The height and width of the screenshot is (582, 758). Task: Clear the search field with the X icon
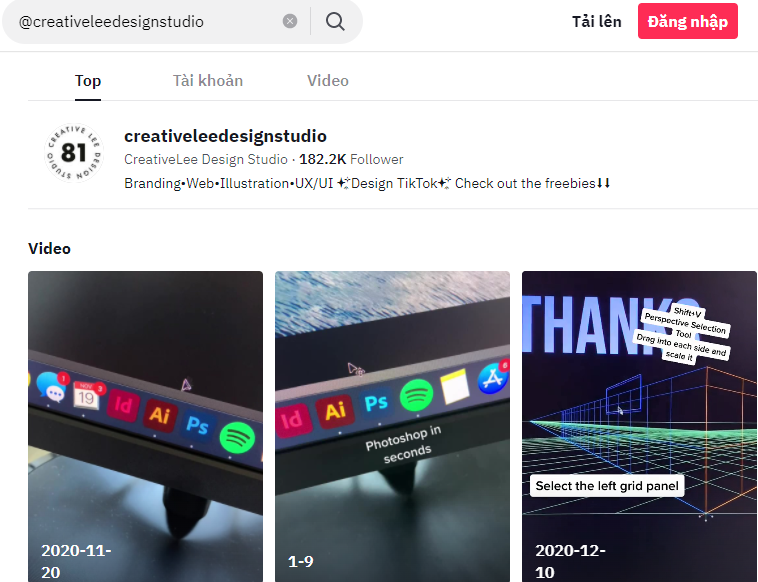coord(290,21)
